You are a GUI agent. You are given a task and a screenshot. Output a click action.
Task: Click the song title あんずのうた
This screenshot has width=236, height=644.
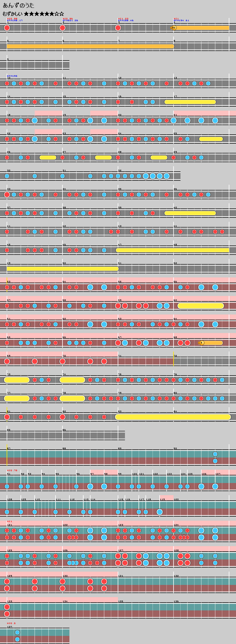[19, 6]
